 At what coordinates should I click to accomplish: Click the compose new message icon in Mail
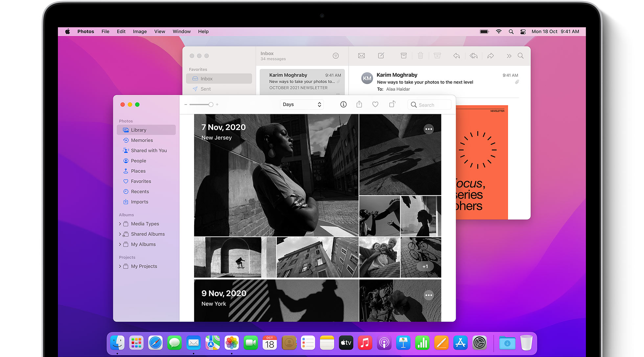pyautogui.click(x=381, y=56)
